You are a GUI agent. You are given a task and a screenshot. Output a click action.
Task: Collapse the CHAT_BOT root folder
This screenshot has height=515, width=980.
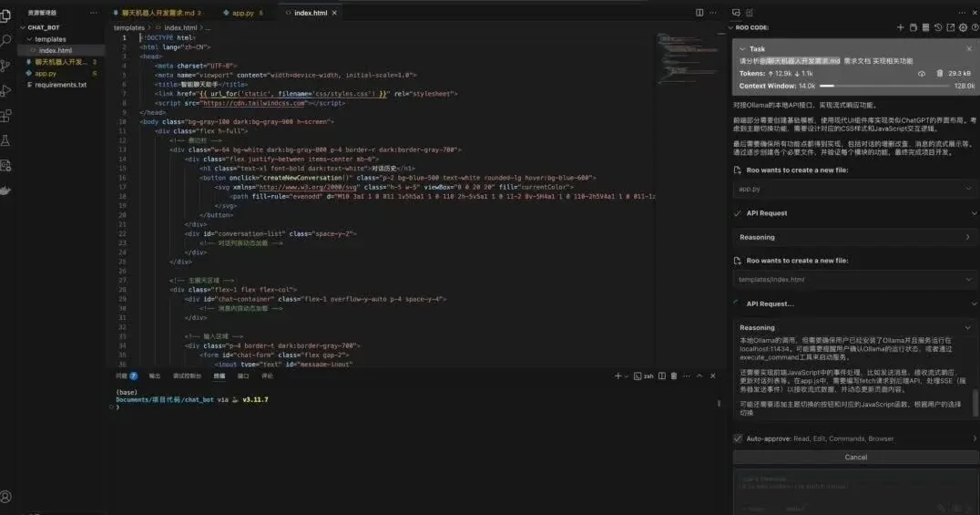[x=23, y=27]
